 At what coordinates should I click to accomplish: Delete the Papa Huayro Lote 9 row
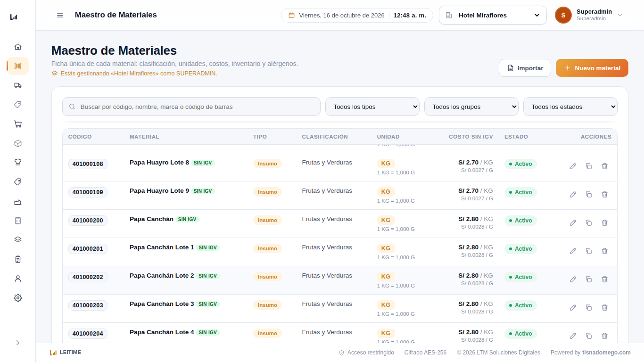coord(604,194)
